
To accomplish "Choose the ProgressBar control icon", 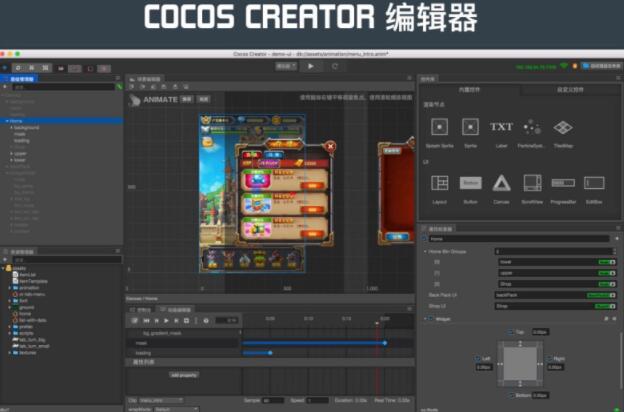I will pos(563,183).
